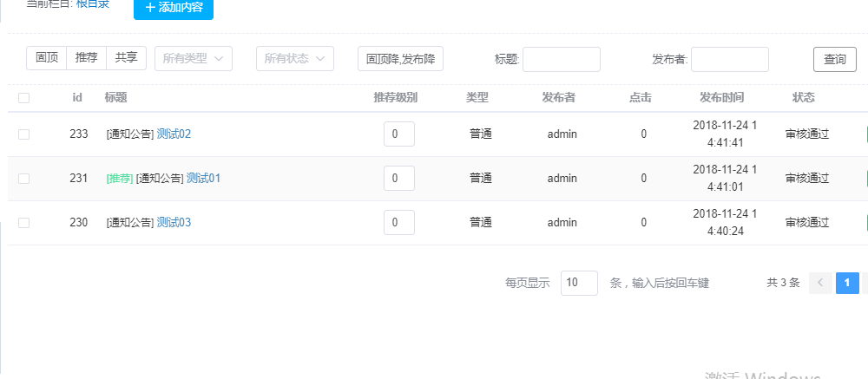Viewport: 868px width, 379px height.
Task: Open the 测试02 article link
Action: tap(174, 134)
